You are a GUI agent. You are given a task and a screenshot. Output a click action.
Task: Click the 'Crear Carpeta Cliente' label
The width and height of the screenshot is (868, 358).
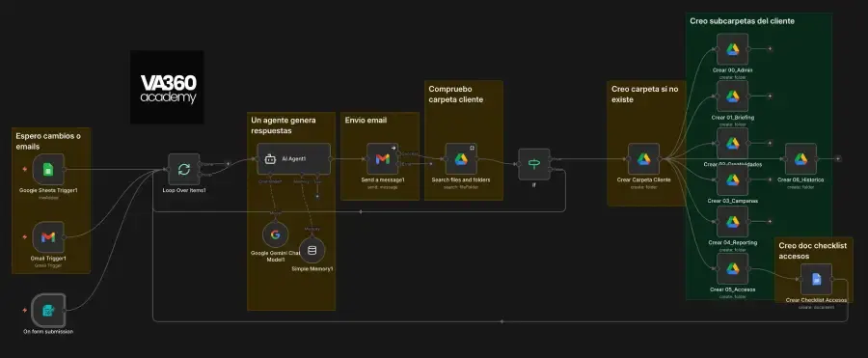click(x=643, y=179)
